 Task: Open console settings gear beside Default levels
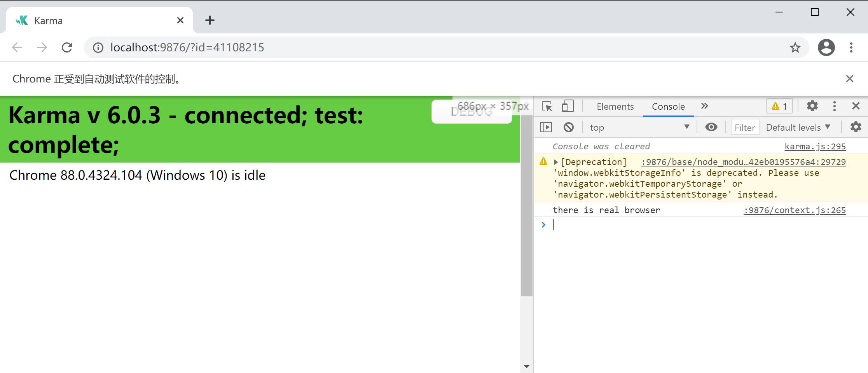[856, 127]
